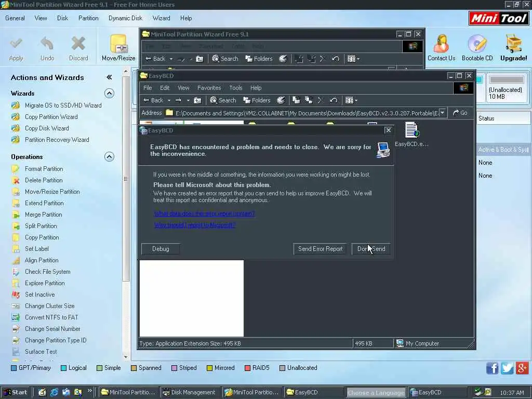Viewport: 532px width, 399px height.
Task: Click the Send Error Report button
Action: [320, 249]
